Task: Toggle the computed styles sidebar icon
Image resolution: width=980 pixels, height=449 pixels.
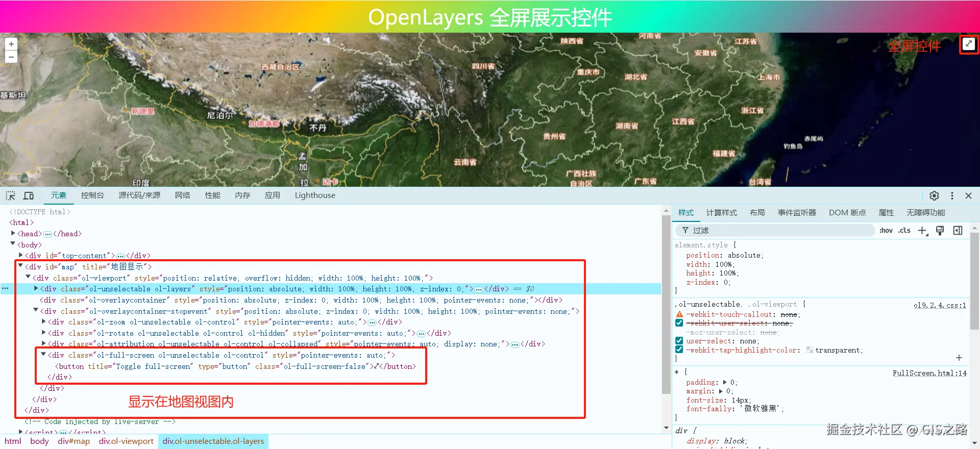Action: tap(958, 231)
